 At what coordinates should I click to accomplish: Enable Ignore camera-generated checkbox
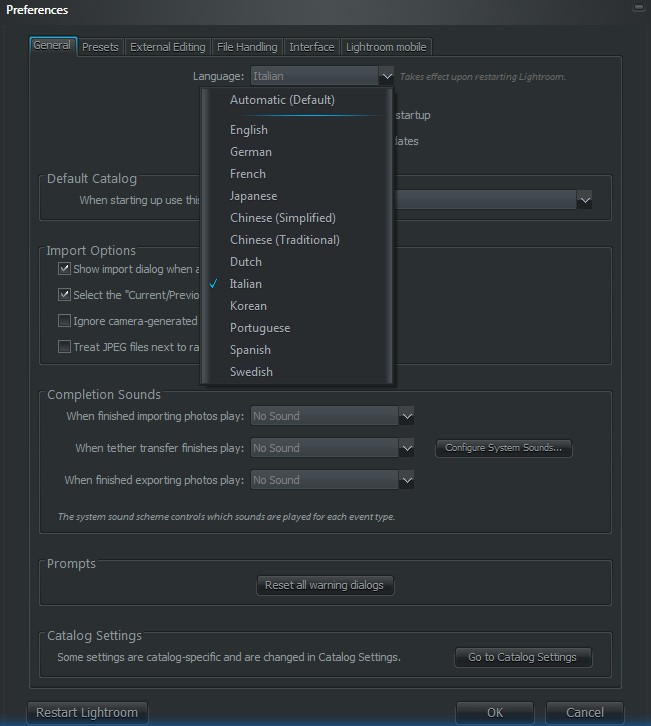(64, 320)
